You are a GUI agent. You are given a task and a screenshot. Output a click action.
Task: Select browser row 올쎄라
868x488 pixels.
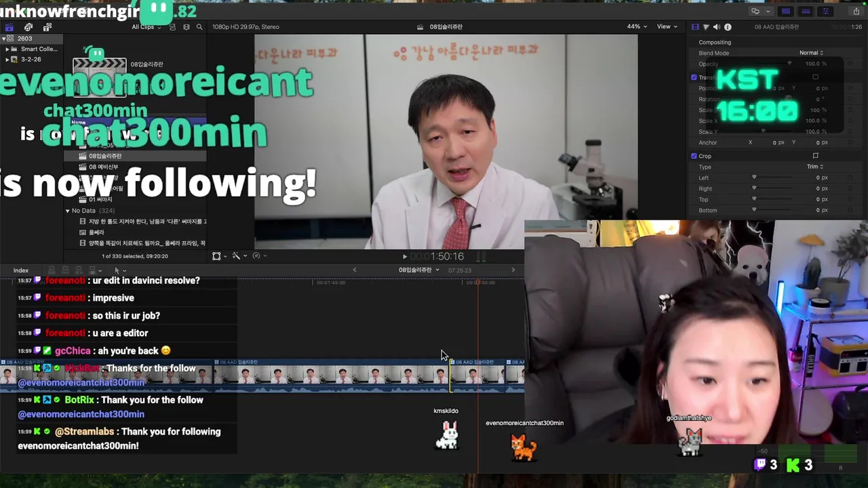135,232
